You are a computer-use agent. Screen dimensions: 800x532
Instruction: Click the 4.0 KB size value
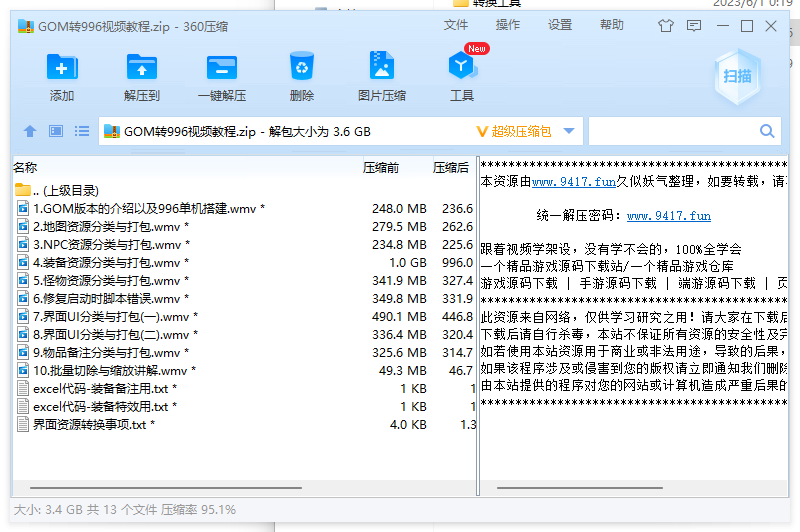pyautogui.click(x=408, y=424)
